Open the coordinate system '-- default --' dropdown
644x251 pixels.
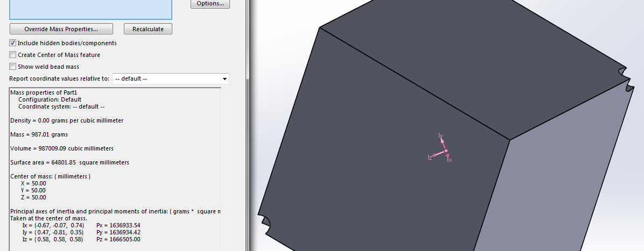(170, 79)
